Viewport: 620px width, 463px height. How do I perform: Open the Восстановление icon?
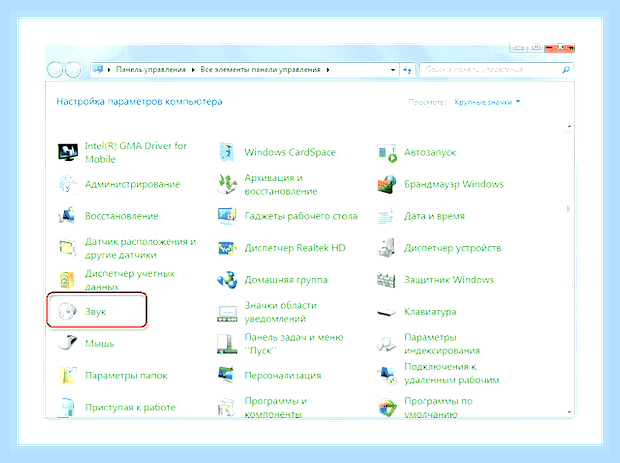(x=68, y=216)
